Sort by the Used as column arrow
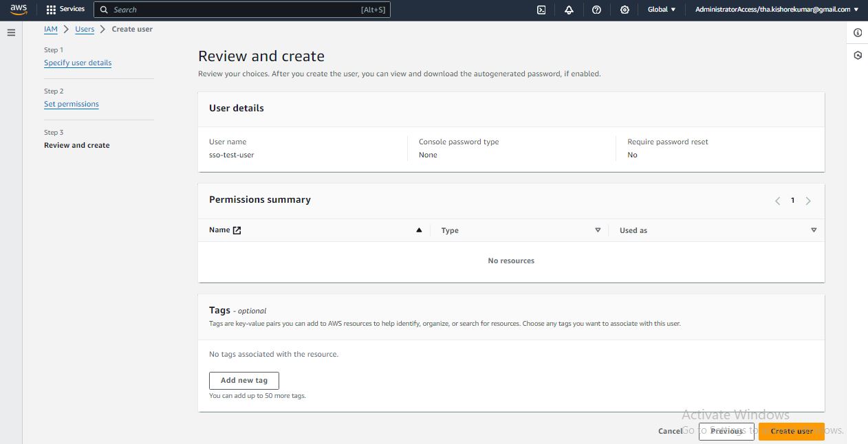The width and height of the screenshot is (868, 444). click(814, 230)
